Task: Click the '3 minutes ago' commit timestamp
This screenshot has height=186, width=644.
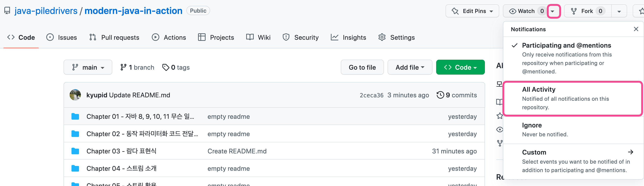Action: [408, 95]
